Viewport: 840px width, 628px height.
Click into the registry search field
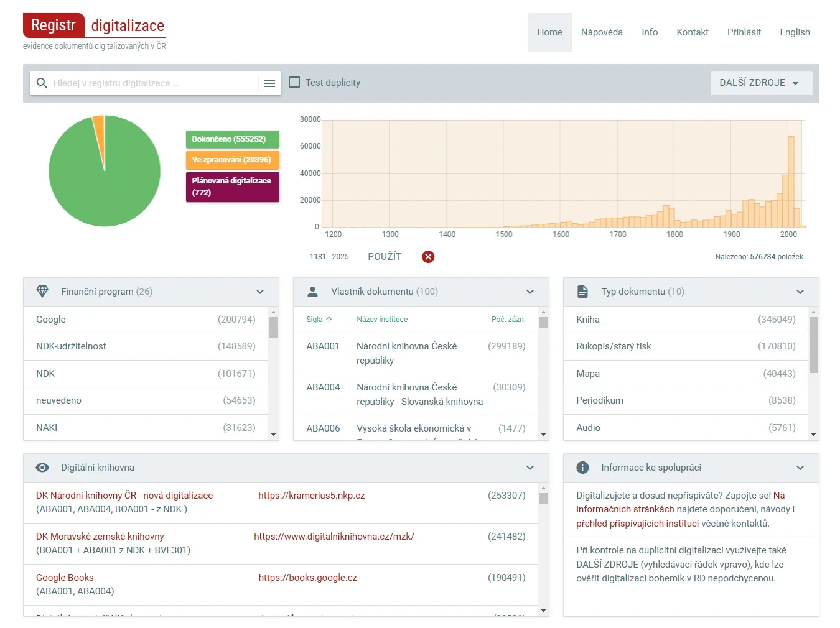152,83
